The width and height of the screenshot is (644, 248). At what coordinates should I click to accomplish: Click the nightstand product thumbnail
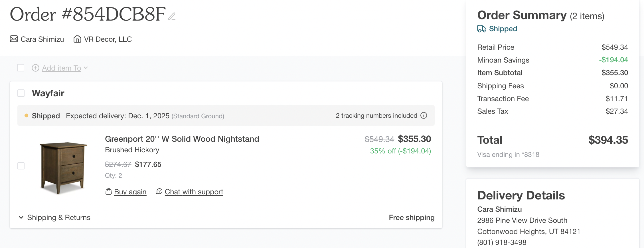click(63, 168)
